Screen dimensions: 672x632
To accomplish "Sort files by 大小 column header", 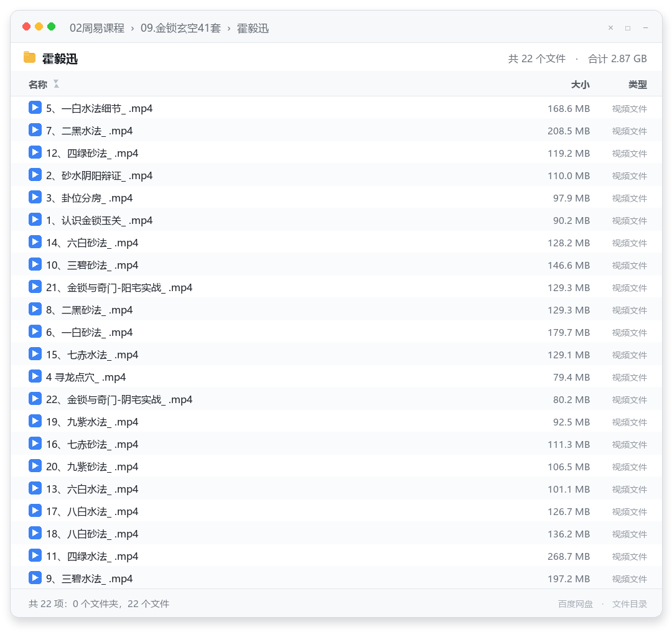I will pos(581,85).
